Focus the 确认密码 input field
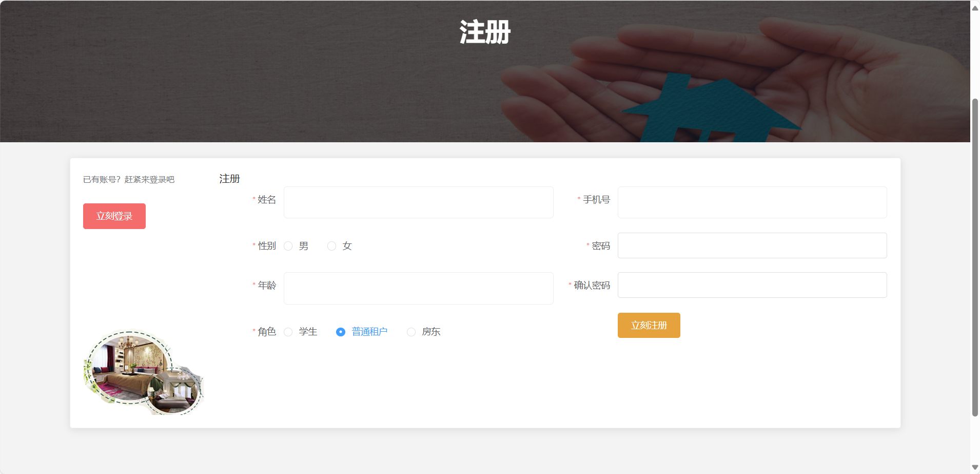This screenshot has height=474, width=980. (x=752, y=285)
